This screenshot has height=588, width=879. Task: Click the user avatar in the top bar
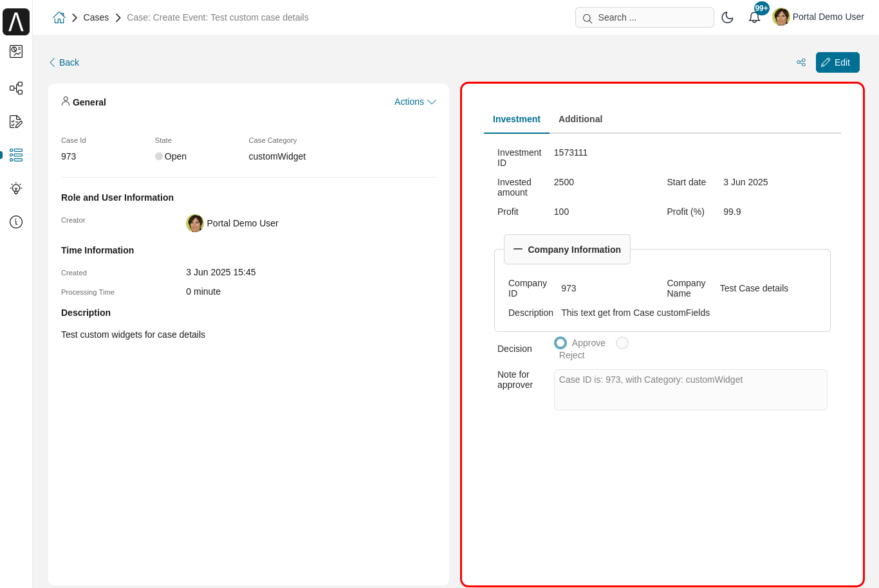(x=781, y=17)
